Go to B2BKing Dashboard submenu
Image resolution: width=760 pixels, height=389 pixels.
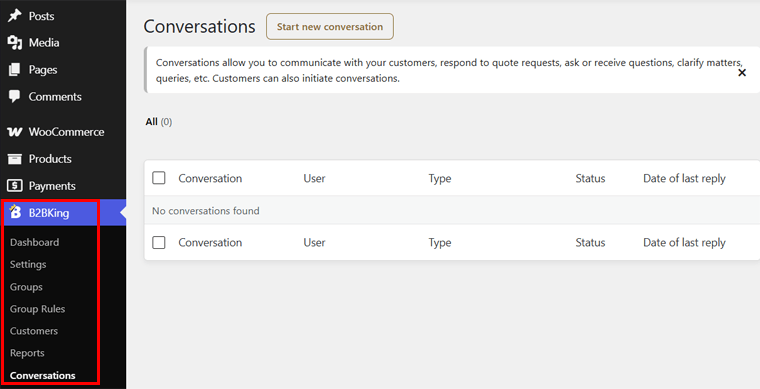pos(34,242)
